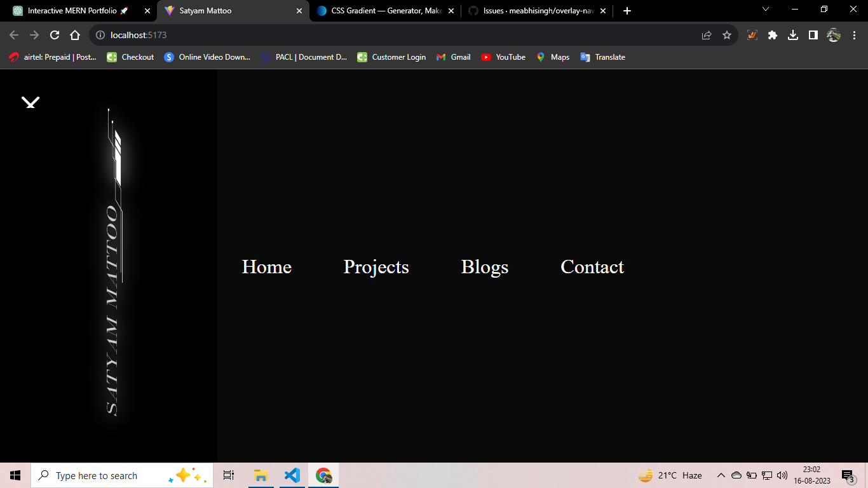Viewport: 868px width, 488px height.
Task: Click the Contact navigation link
Action: pyautogui.click(x=592, y=268)
